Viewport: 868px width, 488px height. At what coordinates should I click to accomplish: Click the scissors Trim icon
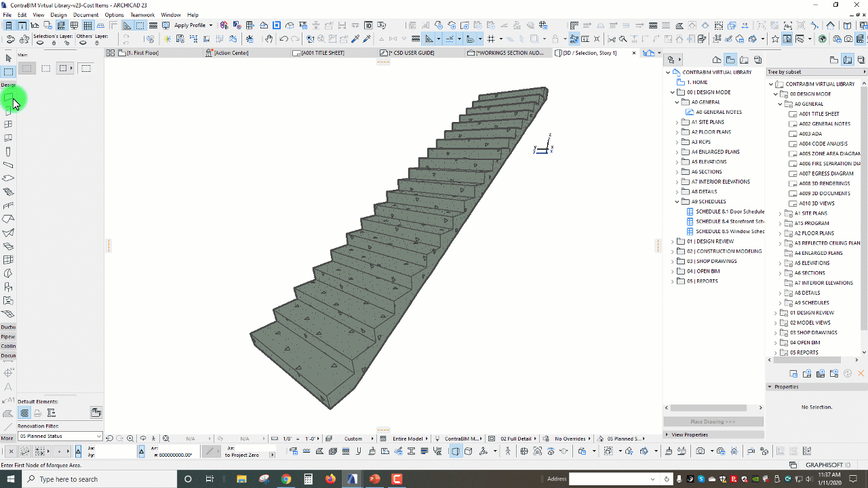click(612, 39)
